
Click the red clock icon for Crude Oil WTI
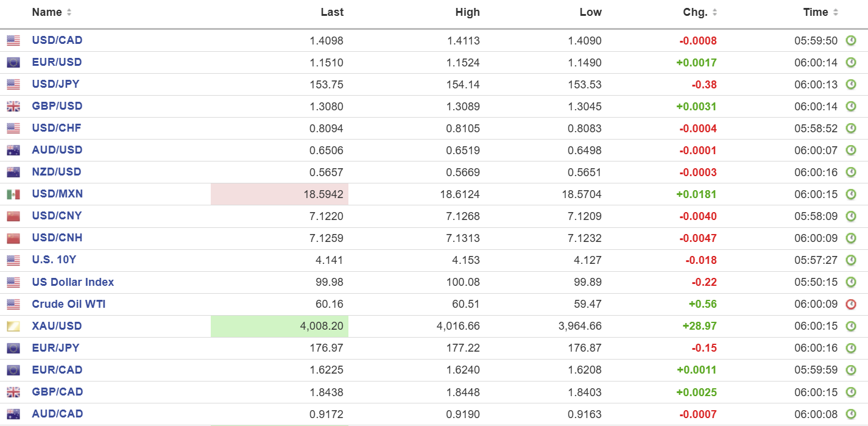[851, 304]
